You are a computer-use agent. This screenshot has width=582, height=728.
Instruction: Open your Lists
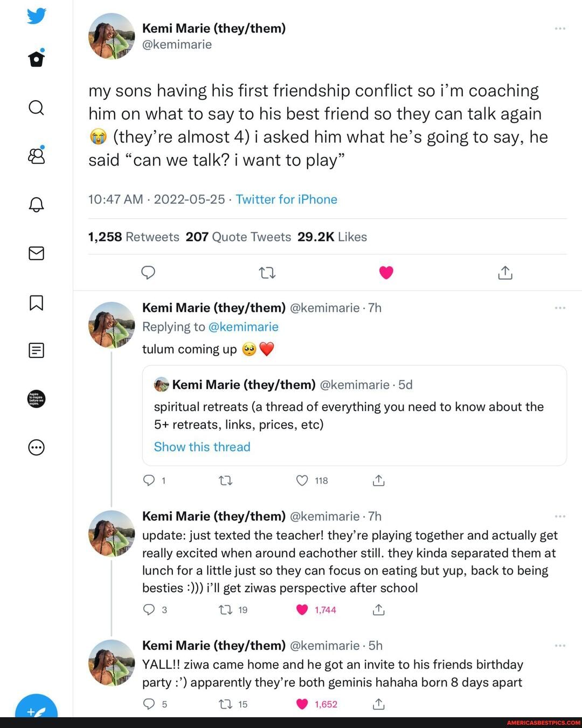tap(36, 350)
